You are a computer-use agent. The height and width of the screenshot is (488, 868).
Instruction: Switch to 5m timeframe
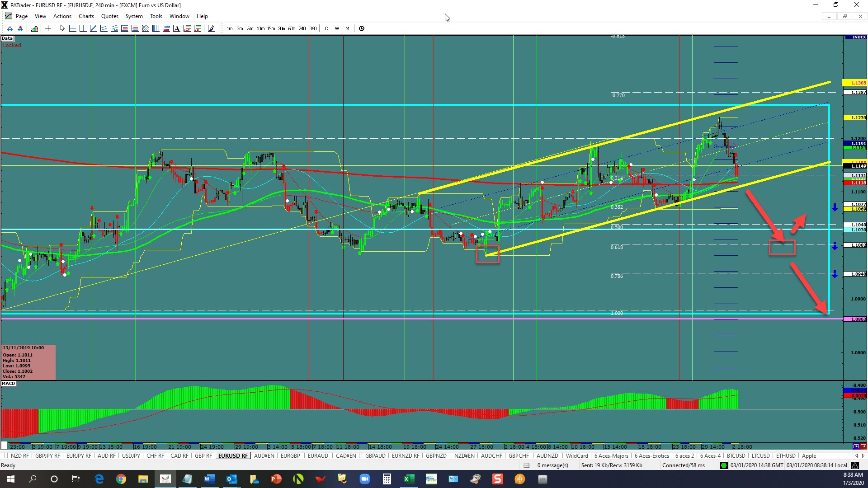coord(250,28)
